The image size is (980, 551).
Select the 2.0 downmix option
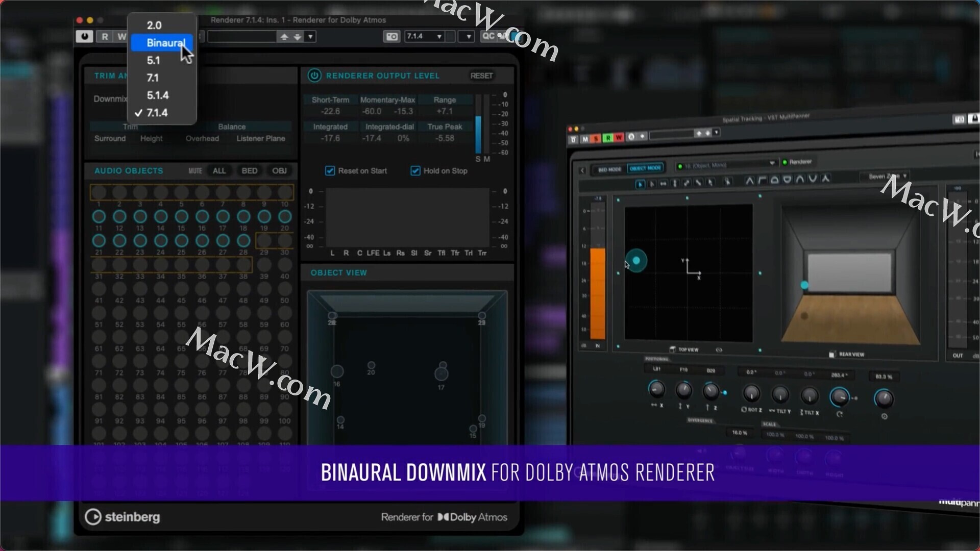click(x=162, y=25)
